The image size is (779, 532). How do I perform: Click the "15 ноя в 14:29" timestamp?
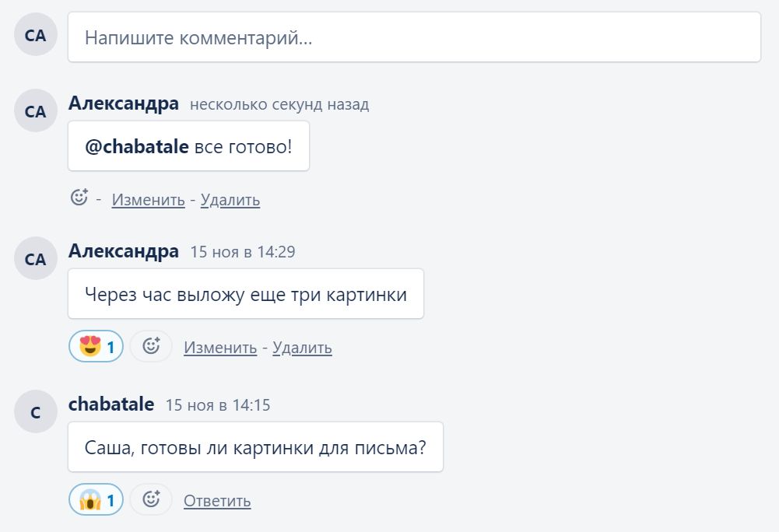(243, 252)
